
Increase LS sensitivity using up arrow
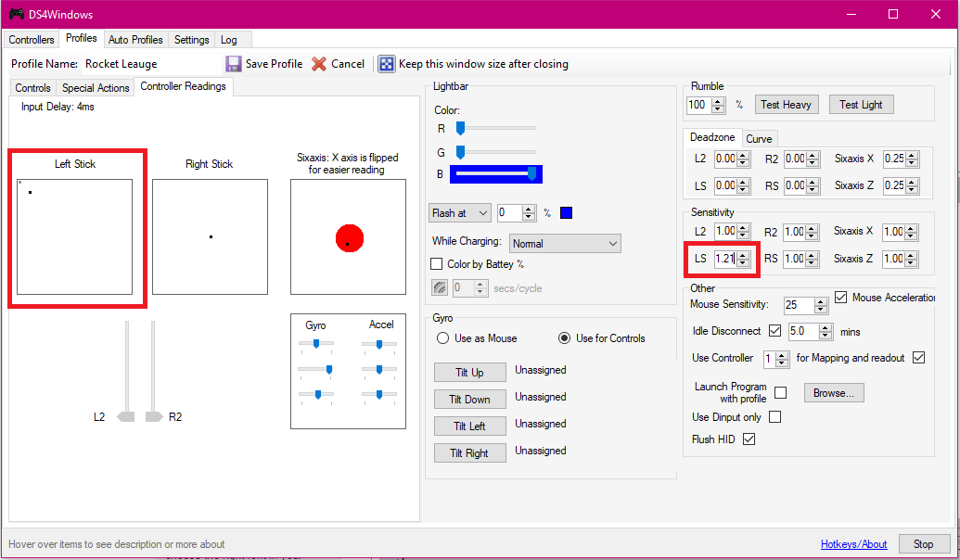click(743, 255)
